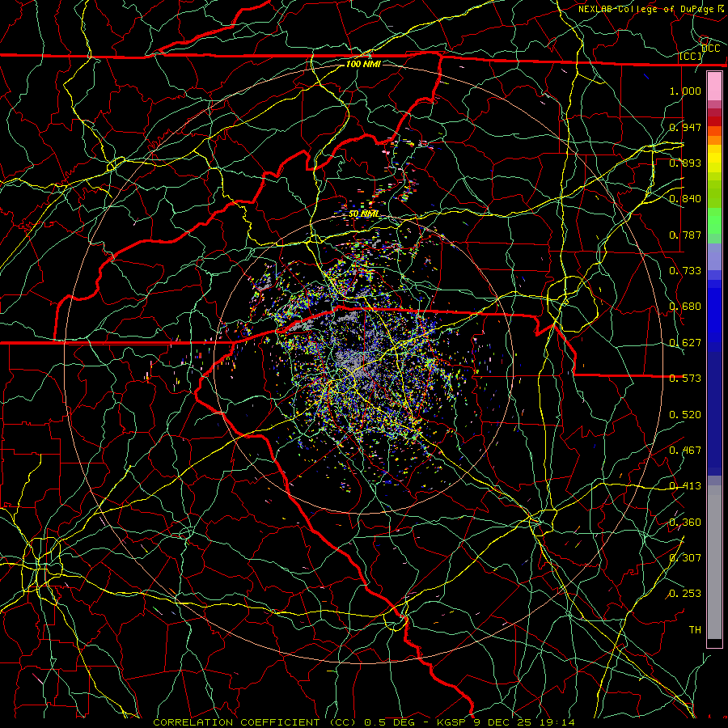Select the 0.520 scale label
The height and width of the screenshot is (728, 728).
tap(685, 415)
